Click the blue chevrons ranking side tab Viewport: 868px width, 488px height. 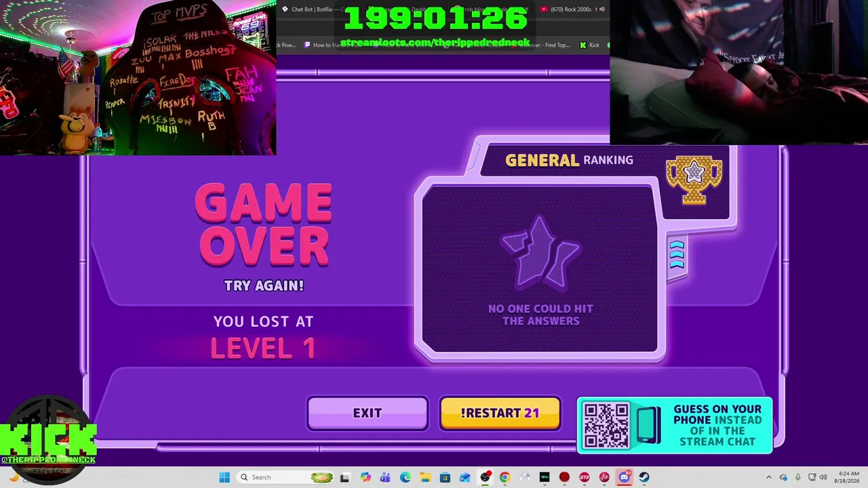point(677,255)
